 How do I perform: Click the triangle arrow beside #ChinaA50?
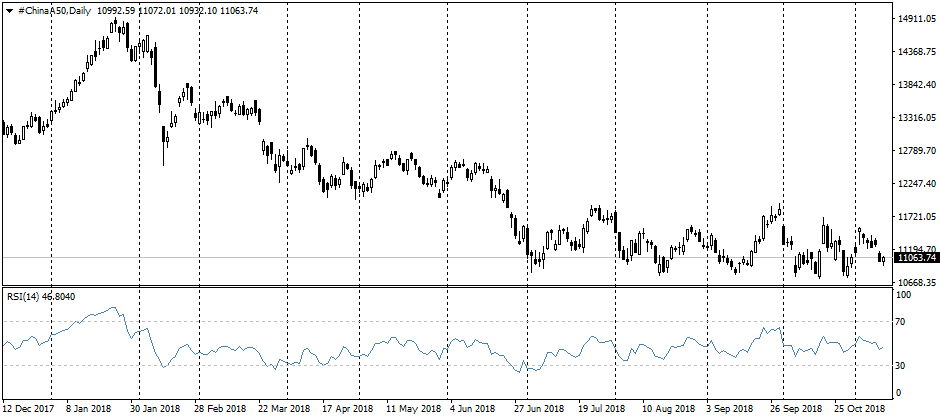[10, 9]
